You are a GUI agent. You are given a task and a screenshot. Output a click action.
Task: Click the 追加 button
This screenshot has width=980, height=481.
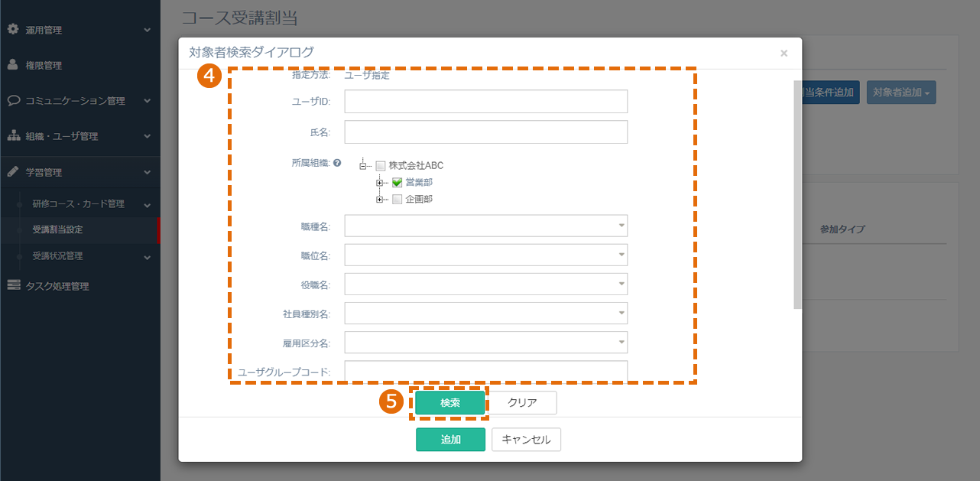pyautogui.click(x=450, y=440)
